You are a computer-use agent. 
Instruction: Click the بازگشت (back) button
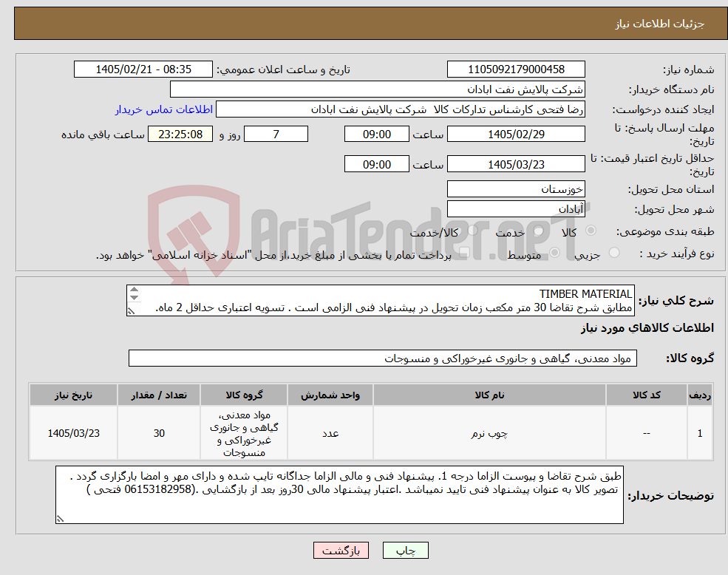tap(341, 551)
